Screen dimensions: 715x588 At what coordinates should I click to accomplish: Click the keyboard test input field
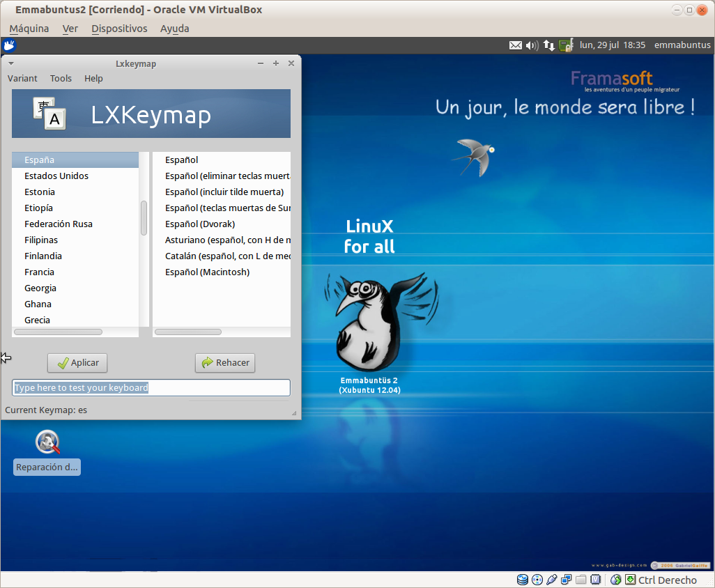151,387
